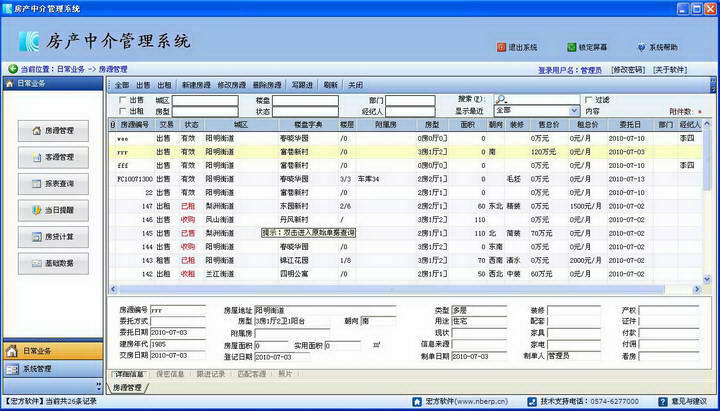Click 修改密码 link
Viewport: 720px width, 411px height.
pos(628,70)
